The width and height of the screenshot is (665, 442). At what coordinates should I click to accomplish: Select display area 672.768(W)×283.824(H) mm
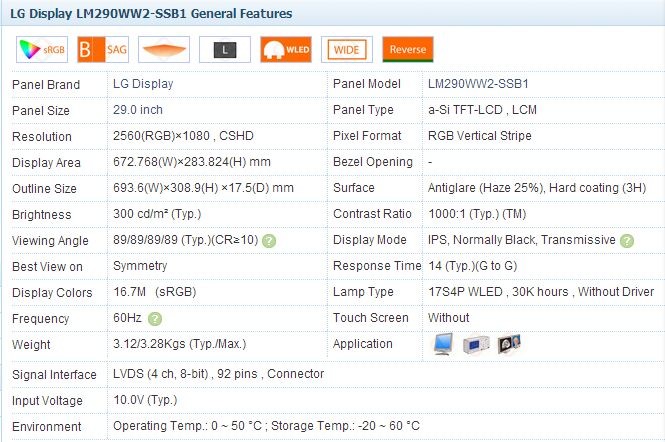pyautogui.click(x=192, y=162)
